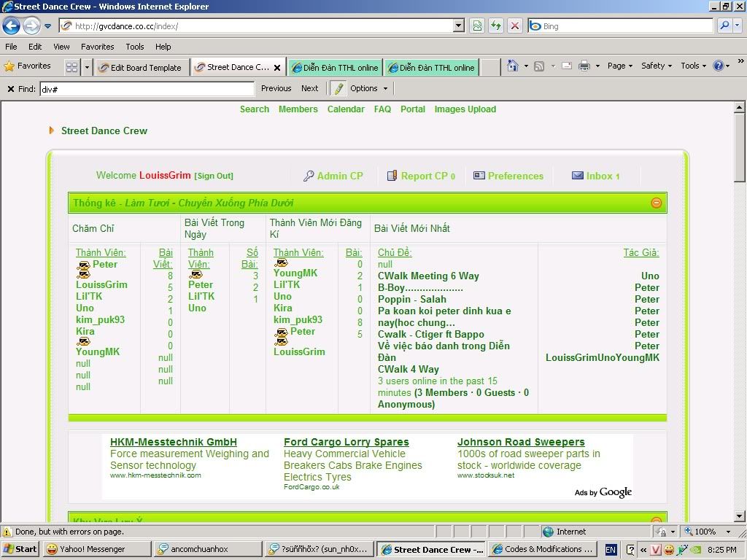
Task: Click into the Find text field
Action: click(146, 88)
